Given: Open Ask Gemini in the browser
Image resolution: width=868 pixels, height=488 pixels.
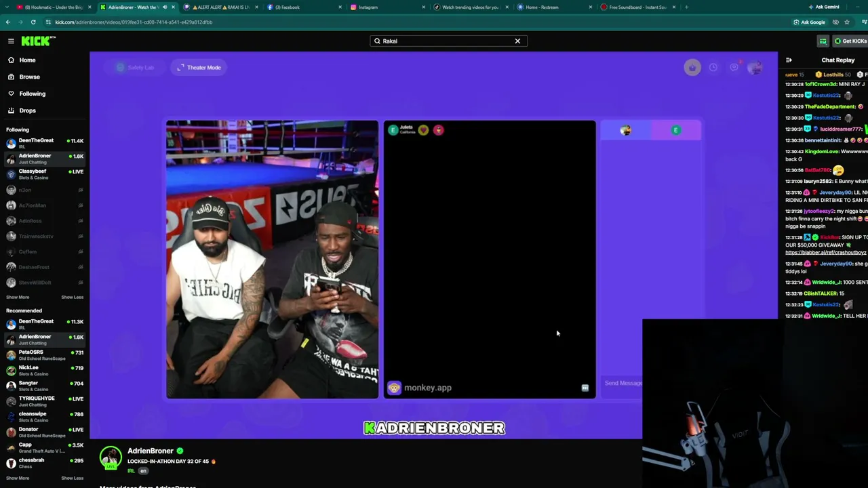Looking at the screenshot, I should click(x=823, y=7).
